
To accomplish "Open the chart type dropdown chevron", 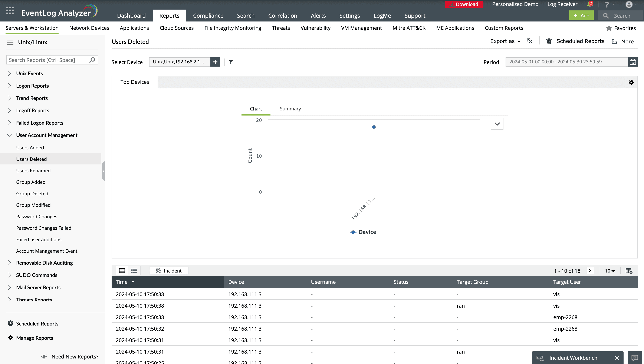I will point(497,124).
